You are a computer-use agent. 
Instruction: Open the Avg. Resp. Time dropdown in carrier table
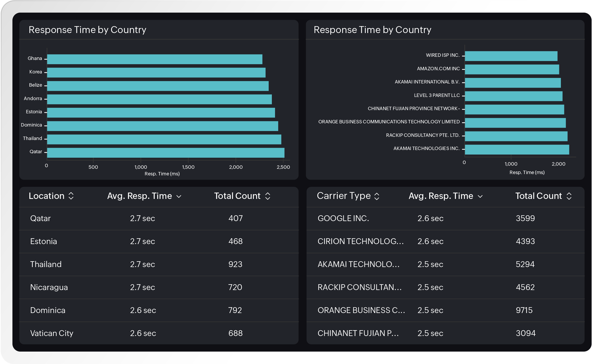click(481, 197)
